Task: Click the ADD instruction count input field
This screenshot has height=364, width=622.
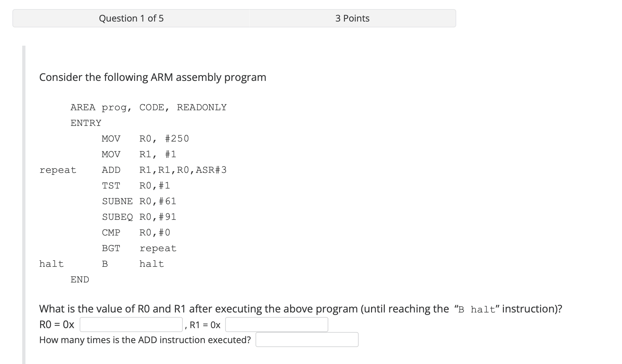Action: [x=307, y=340]
